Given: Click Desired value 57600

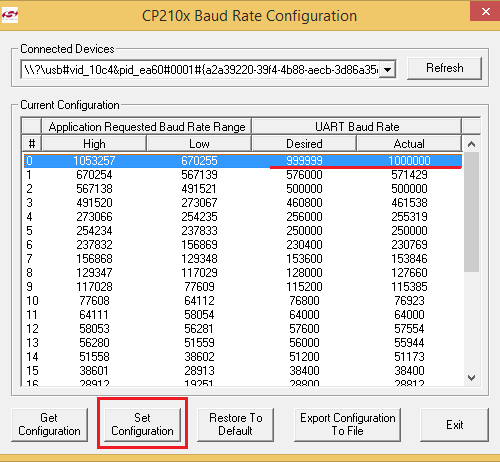Looking at the screenshot, I should click(x=304, y=329).
